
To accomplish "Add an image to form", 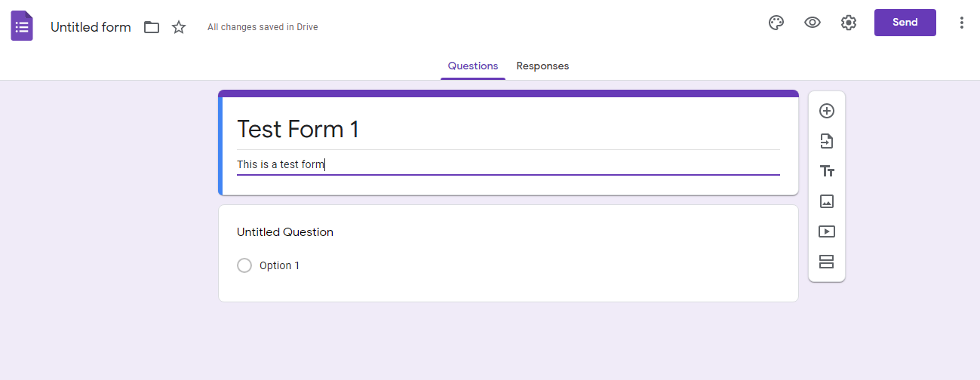I will pyautogui.click(x=827, y=201).
